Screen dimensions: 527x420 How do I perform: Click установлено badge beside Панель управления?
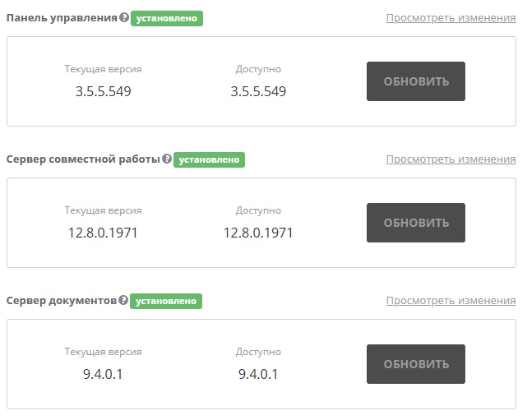167,18
